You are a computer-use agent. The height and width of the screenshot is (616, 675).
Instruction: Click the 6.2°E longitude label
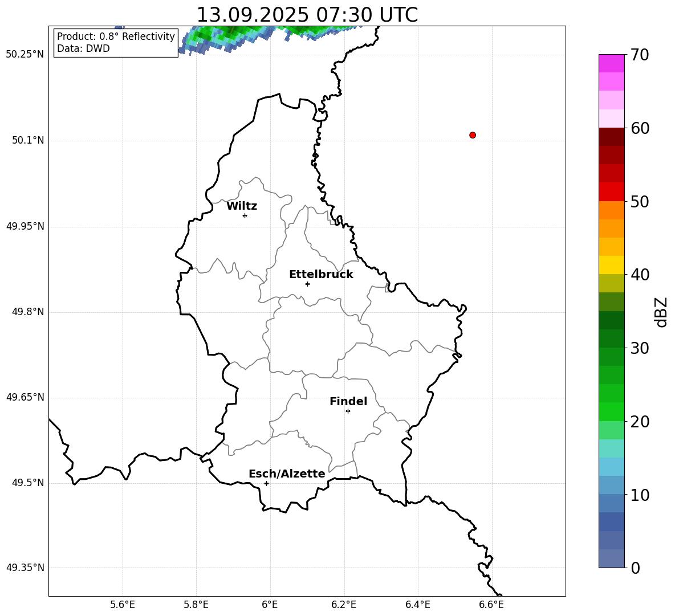(344, 605)
